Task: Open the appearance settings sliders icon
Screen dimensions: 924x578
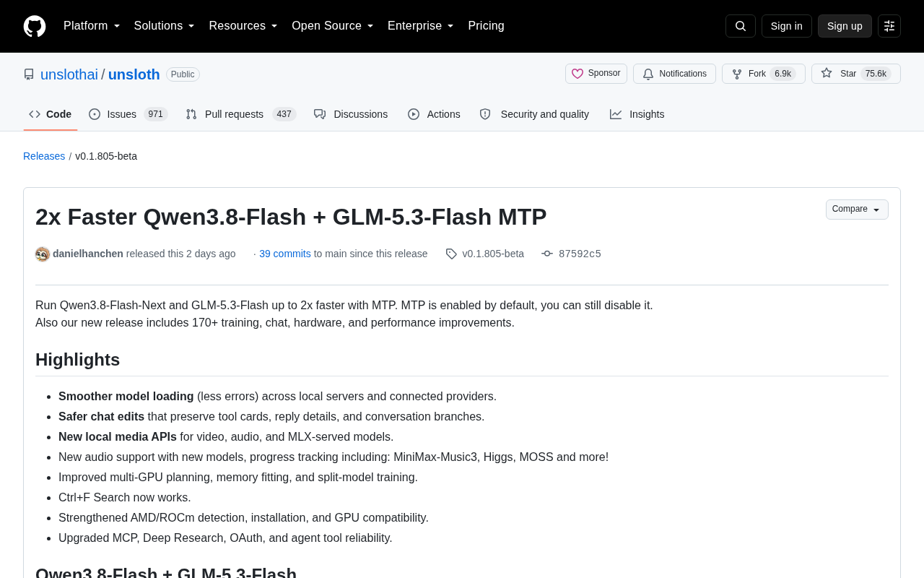Action: pos(889,26)
